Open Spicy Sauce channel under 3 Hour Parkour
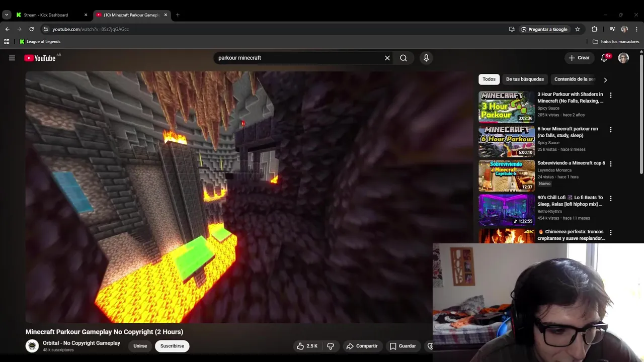The image size is (644, 362). click(x=548, y=108)
